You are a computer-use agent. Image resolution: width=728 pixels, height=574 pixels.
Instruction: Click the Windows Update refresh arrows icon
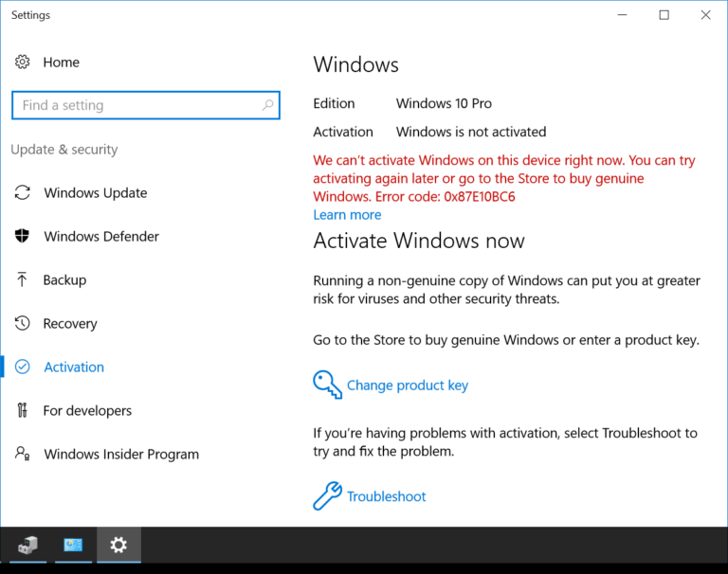[23, 192]
